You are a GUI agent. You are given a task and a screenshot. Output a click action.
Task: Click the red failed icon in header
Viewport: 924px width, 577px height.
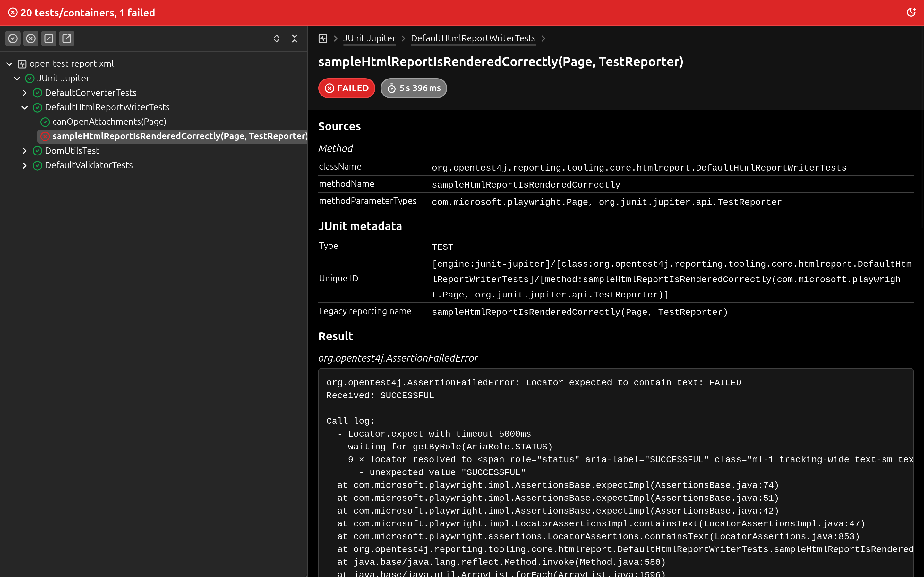(13, 13)
